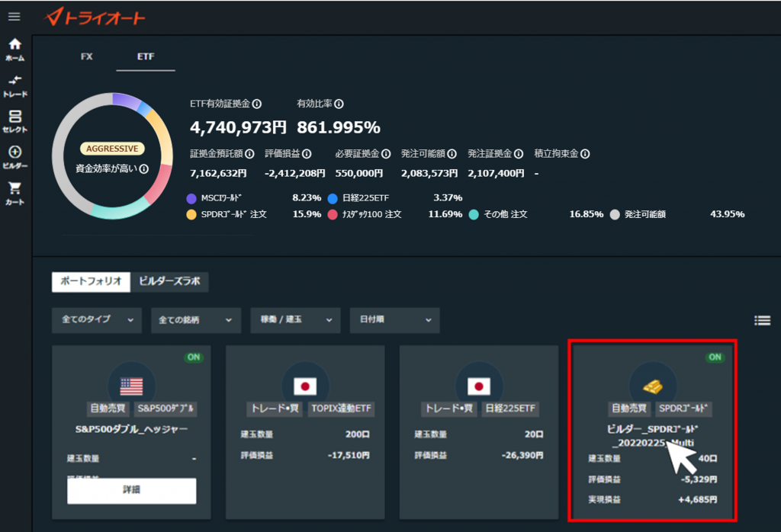Click info icon beside 評価損益 header
781x532 pixels.
click(x=307, y=154)
